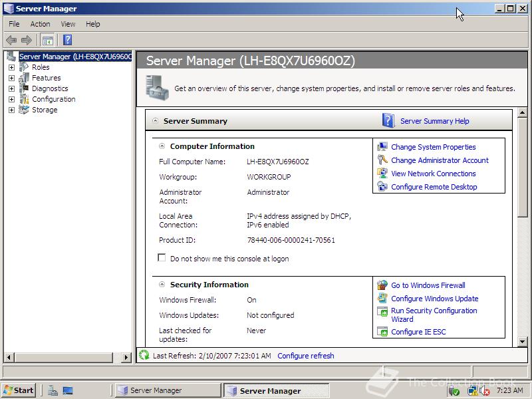This screenshot has height=399, width=532.
Task: Click the Go to Windows Firewall link
Action: tap(428, 285)
